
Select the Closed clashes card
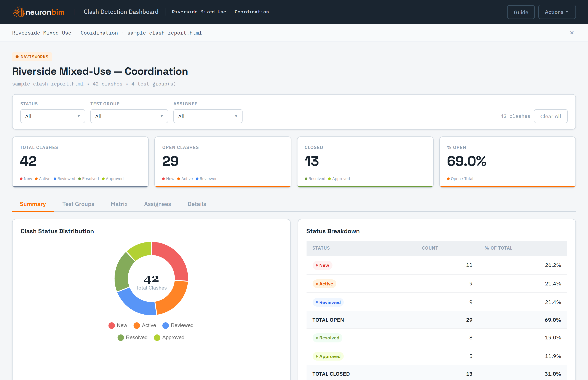[365, 162]
